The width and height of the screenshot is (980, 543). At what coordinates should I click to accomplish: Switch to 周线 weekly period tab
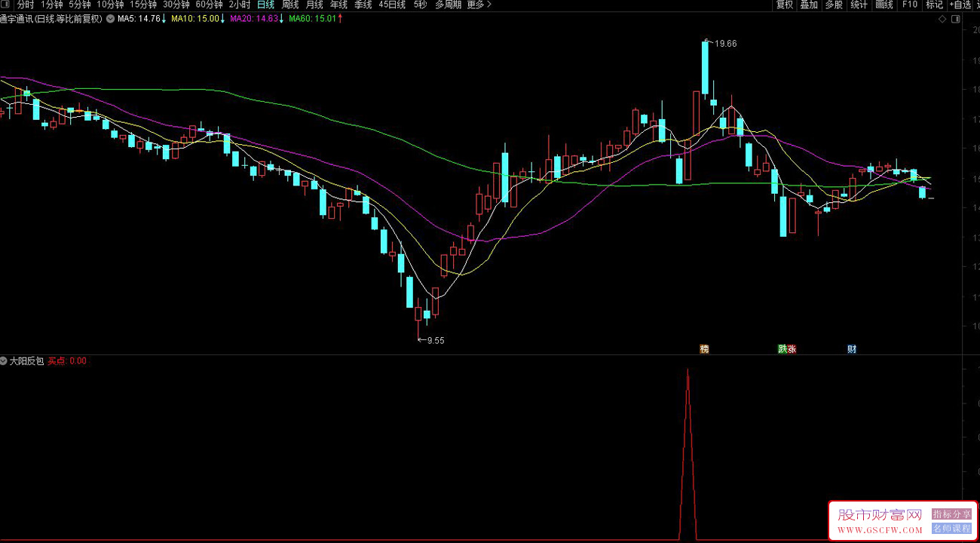290,5
